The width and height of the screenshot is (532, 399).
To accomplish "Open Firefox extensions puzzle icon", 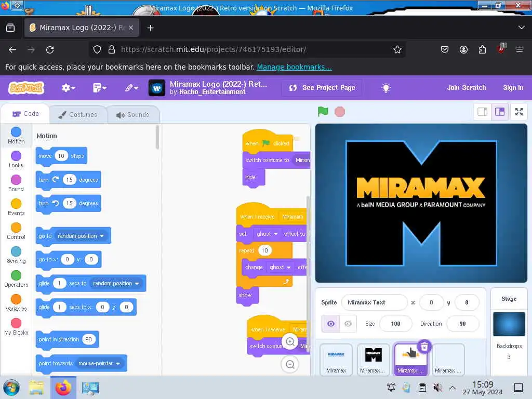I will click(482, 50).
